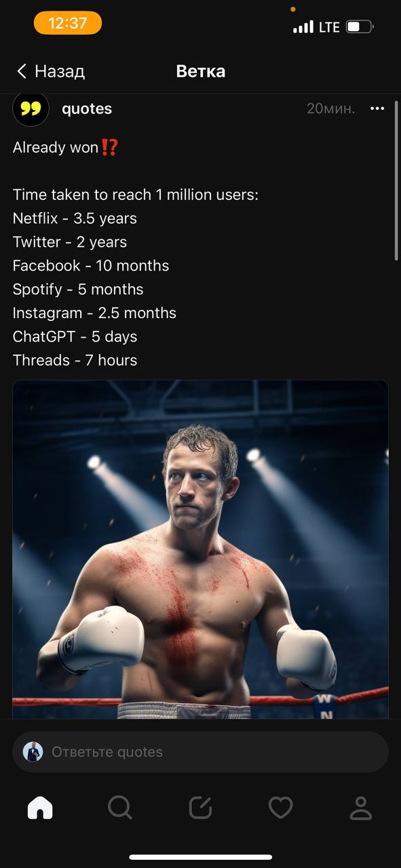The image size is (401, 868).
Task: Open the activity heart tab
Action: click(x=280, y=808)
